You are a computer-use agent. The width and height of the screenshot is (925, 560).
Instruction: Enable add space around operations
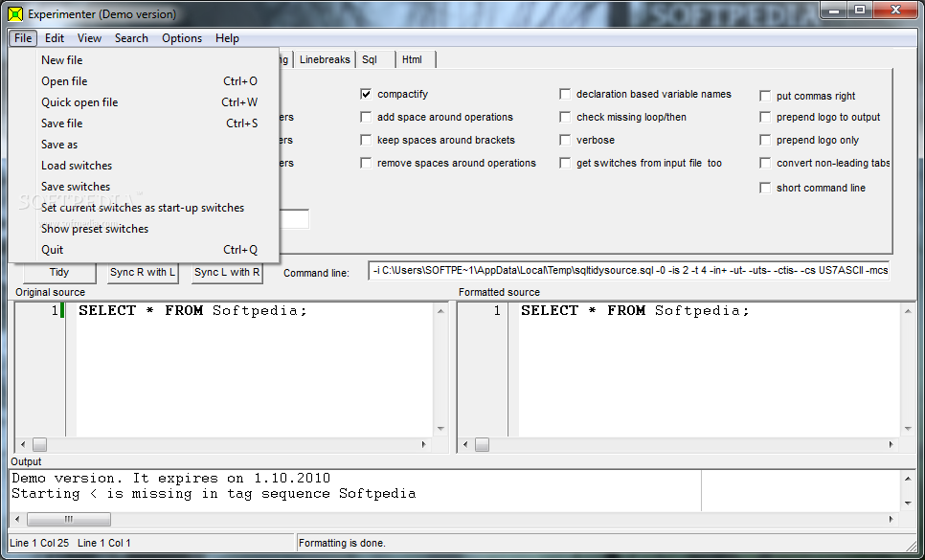(x=366, y=118)
